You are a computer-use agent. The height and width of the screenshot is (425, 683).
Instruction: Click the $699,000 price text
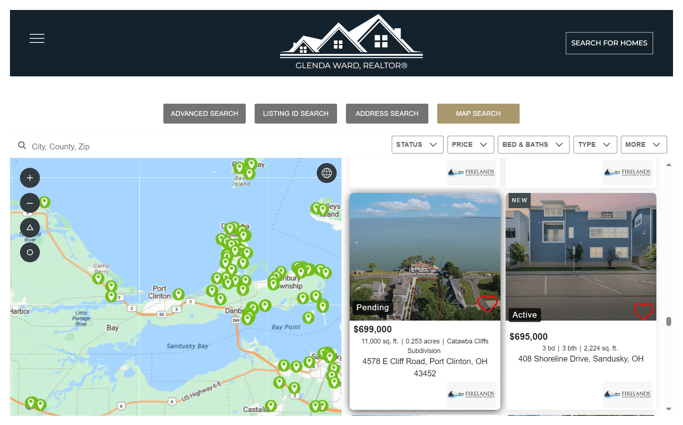[x=372, y=329]
